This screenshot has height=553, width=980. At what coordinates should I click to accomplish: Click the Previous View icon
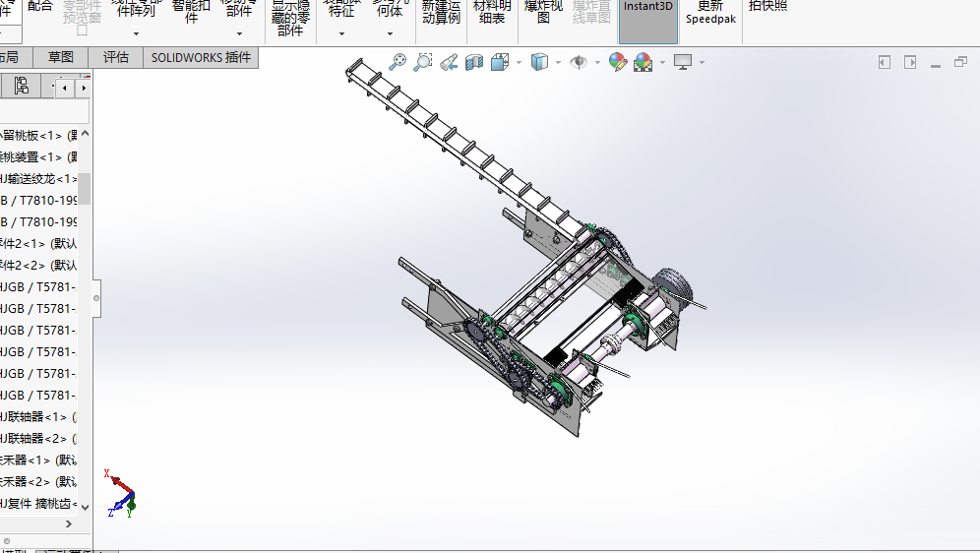click(449, 62)
